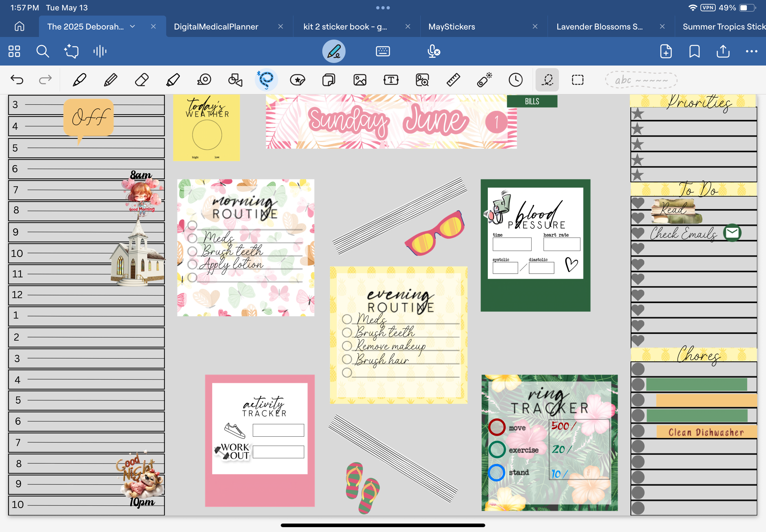Open the Sticker elements tool
Image resolution: width=766 pixels, height=532 pixels.
coord(297,80)
